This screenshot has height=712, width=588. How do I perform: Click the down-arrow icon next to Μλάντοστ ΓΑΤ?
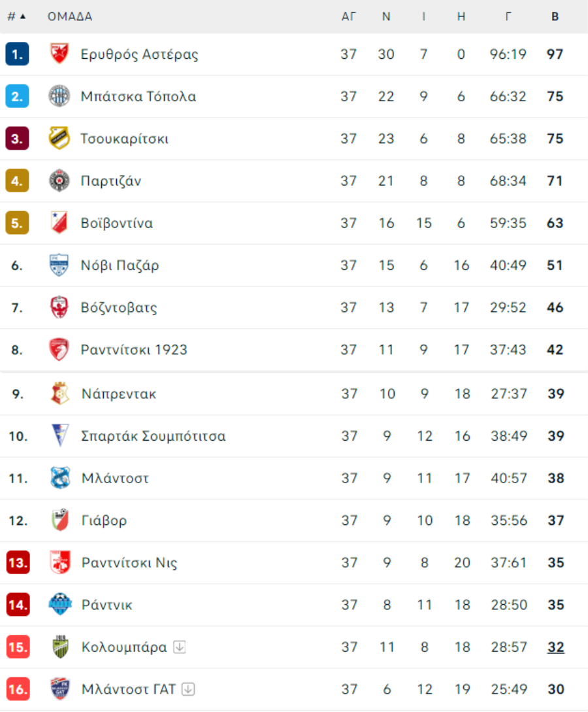coord(188,689)
